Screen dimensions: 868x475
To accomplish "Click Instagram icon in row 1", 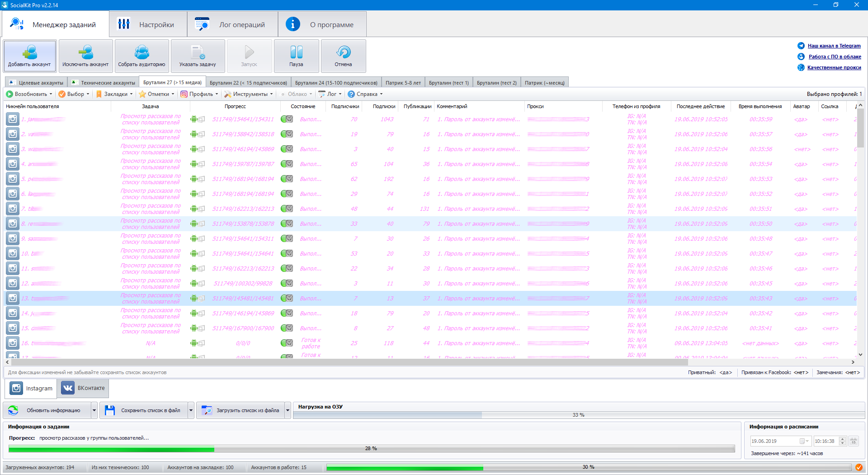I will click(x=13, y=119).
